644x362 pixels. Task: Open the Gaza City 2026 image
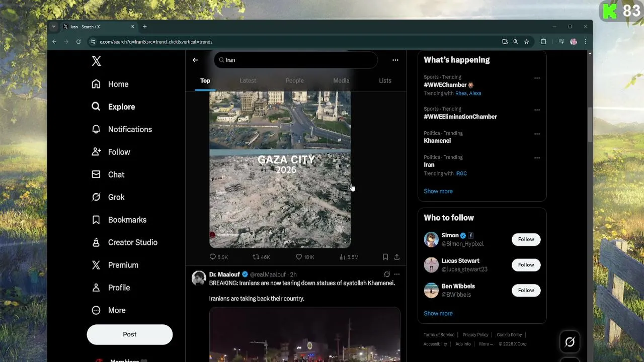pos(280,169)
